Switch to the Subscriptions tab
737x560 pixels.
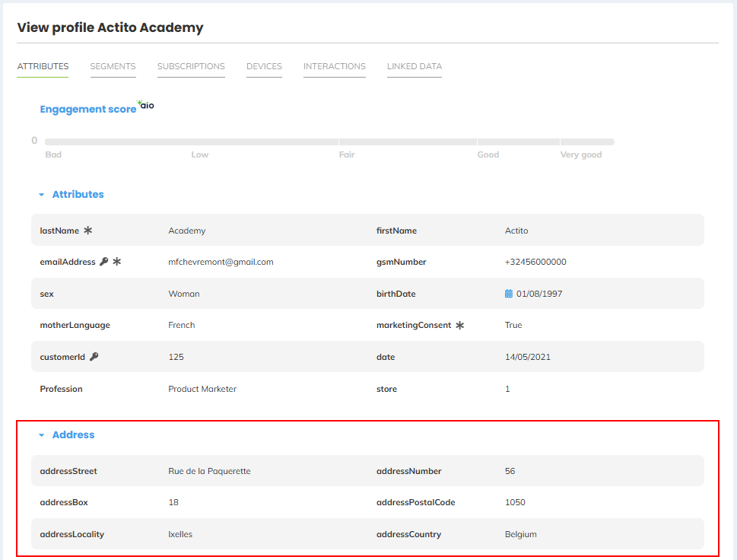[x=191, y=66]
